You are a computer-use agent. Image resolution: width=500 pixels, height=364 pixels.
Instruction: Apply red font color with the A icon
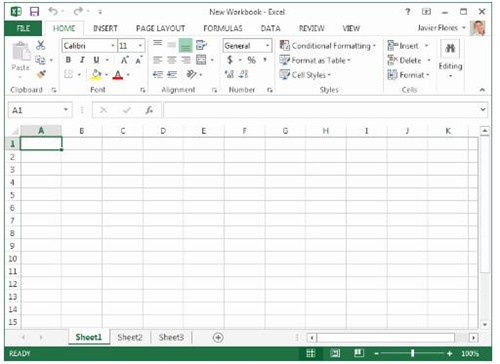[118, 75]
